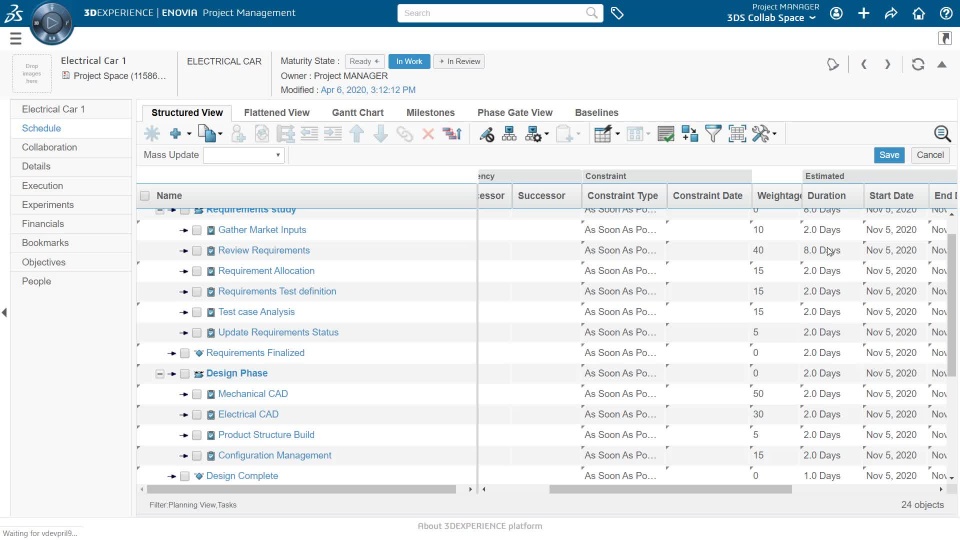Collapse the Design Phase row

[x=160, y=373]
